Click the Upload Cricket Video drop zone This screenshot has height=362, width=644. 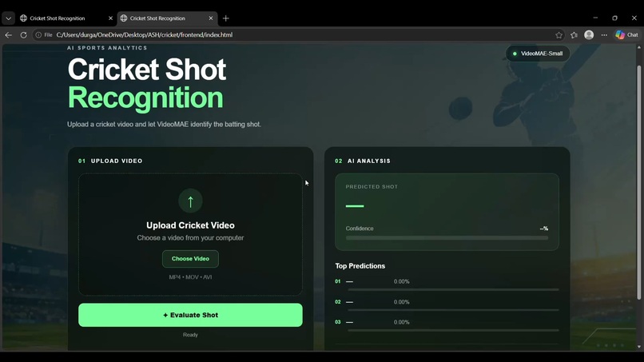[x=190, y=234]
